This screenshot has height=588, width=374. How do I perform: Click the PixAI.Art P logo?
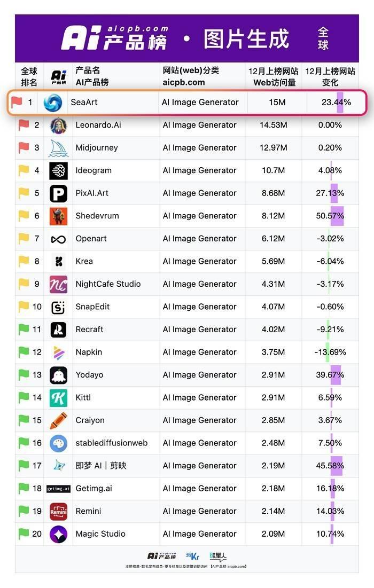pyautogui.click(x=59, y=193)
